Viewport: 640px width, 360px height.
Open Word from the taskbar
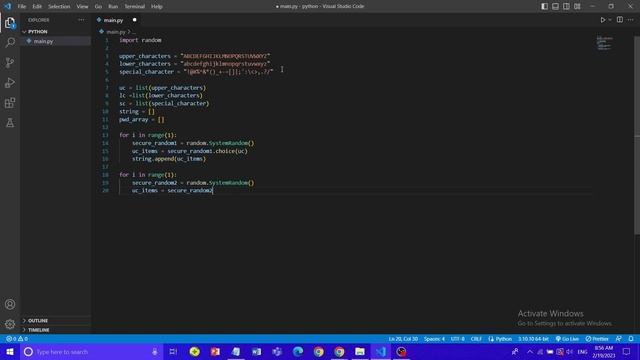(x=256, y=352)
